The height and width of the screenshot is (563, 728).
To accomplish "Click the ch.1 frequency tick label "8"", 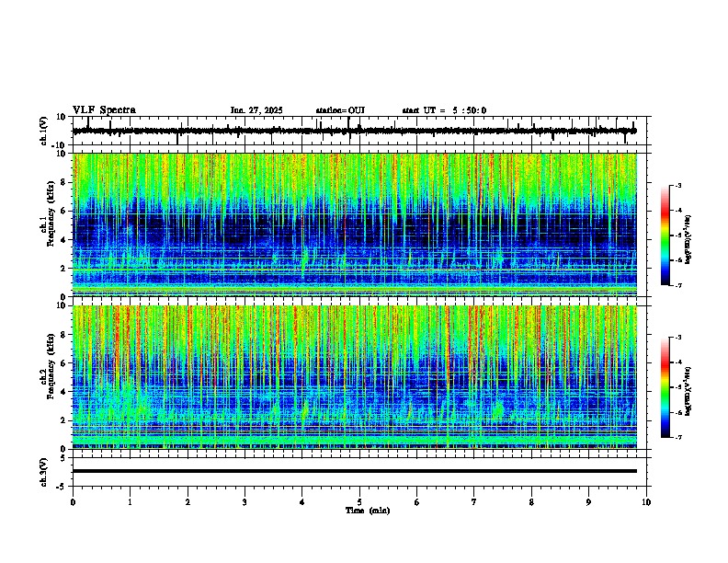I will coord(63,182).
